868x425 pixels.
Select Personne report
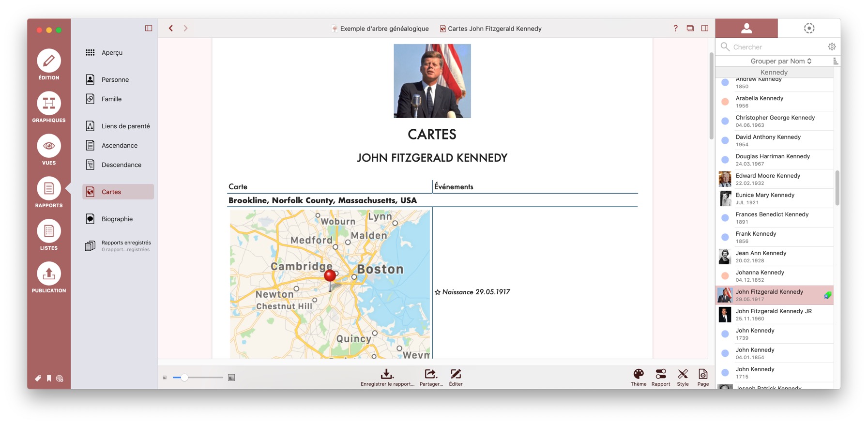coord(118,79)
